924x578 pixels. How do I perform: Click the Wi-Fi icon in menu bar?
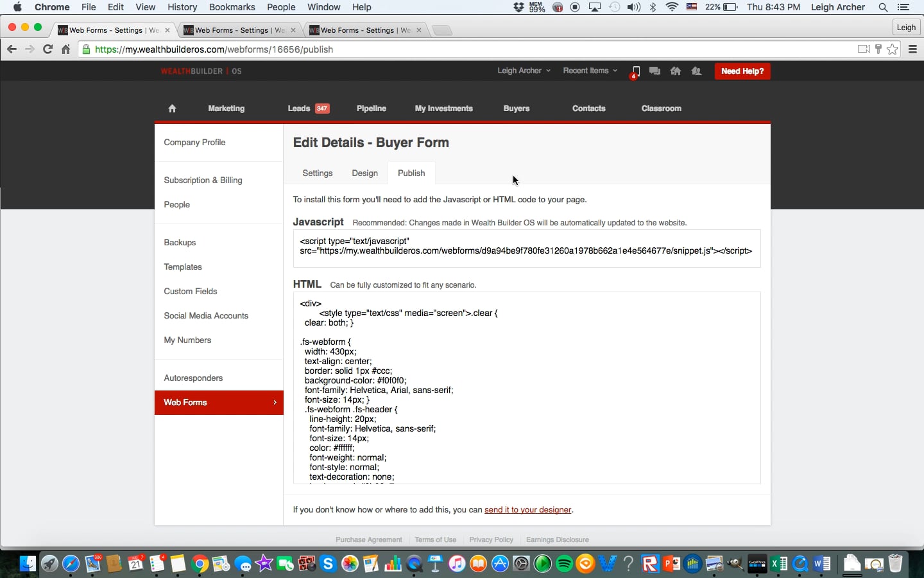click(672, 7)
